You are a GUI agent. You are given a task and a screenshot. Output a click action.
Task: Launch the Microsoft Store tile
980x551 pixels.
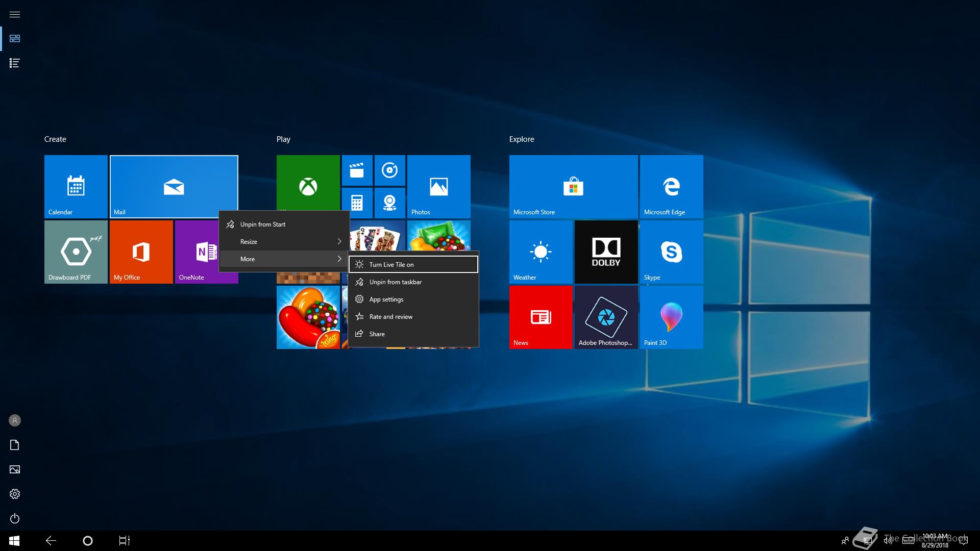574,187
